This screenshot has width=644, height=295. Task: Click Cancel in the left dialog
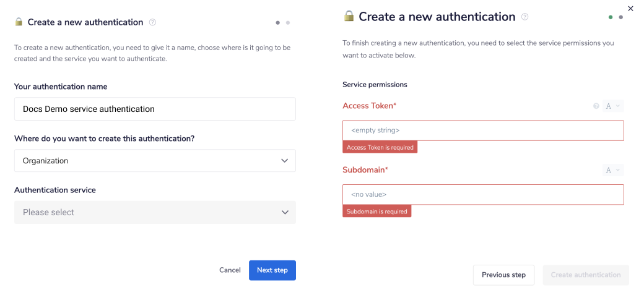(230, 270)
